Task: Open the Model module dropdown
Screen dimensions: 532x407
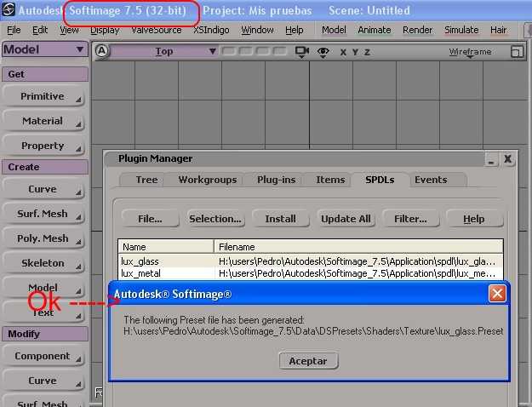Action: (x=44, y=49)
